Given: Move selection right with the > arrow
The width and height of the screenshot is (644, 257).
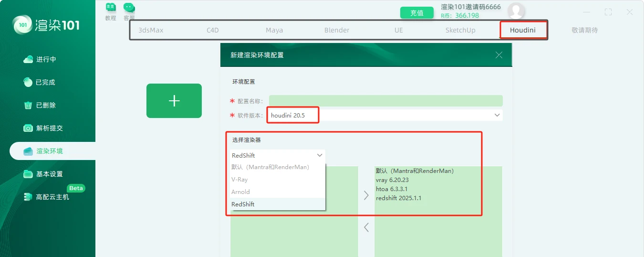Looking at the screenshot, I should pyautogui.click(x=366, y=195).
